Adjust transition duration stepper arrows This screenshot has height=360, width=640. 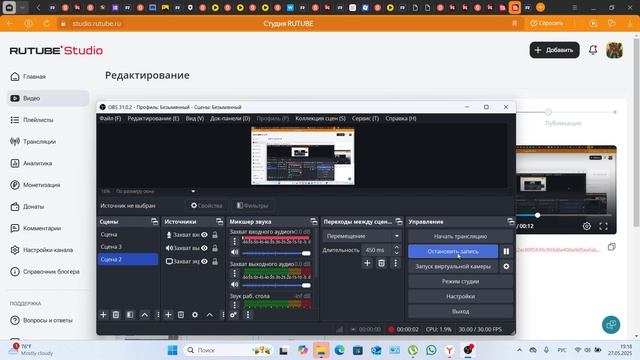(x=396, y=250)
